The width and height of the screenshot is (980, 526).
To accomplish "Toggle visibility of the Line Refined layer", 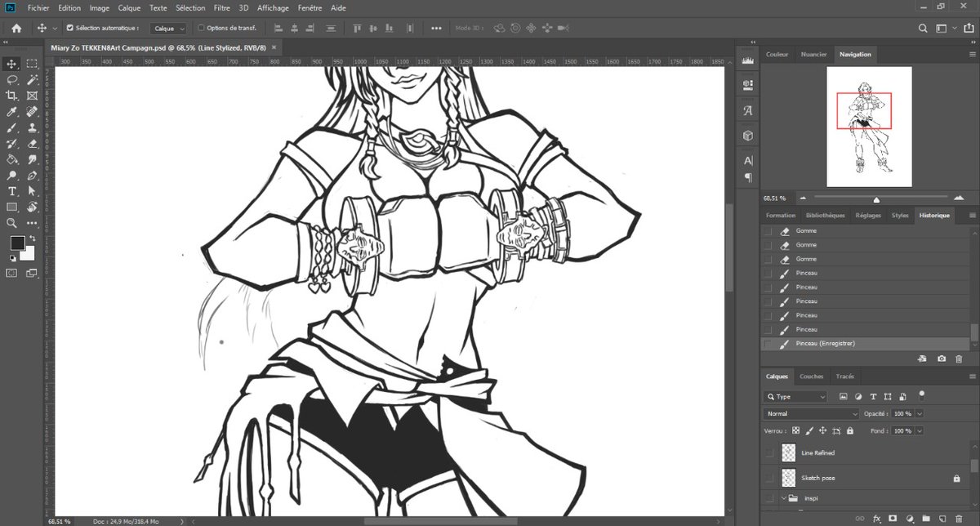I will (768, 452).
